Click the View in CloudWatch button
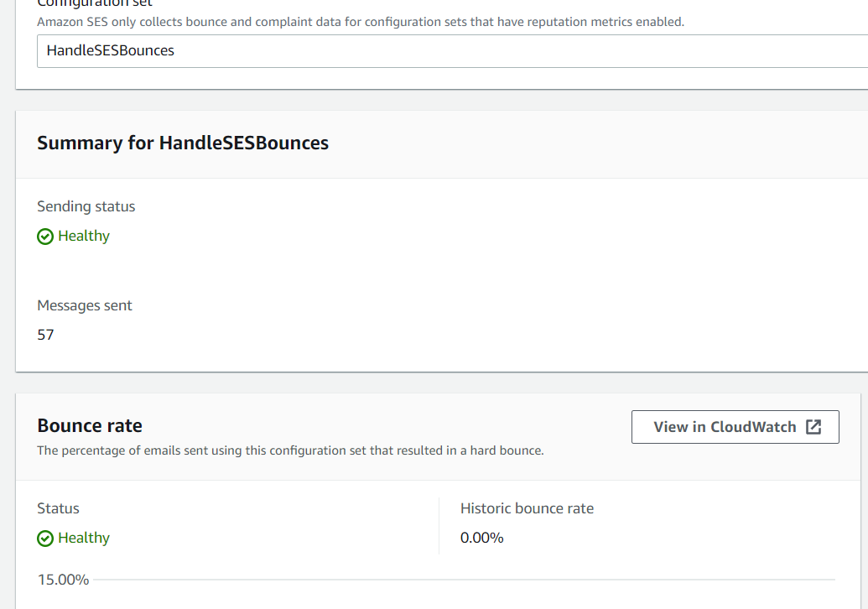 pyautogui.click(x=735, y=427)
